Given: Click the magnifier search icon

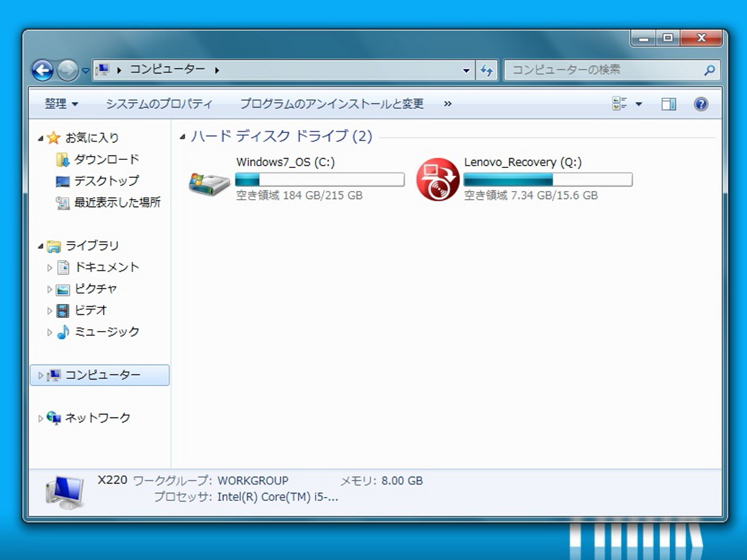Looking at the screenshot, I should (709, 70).
